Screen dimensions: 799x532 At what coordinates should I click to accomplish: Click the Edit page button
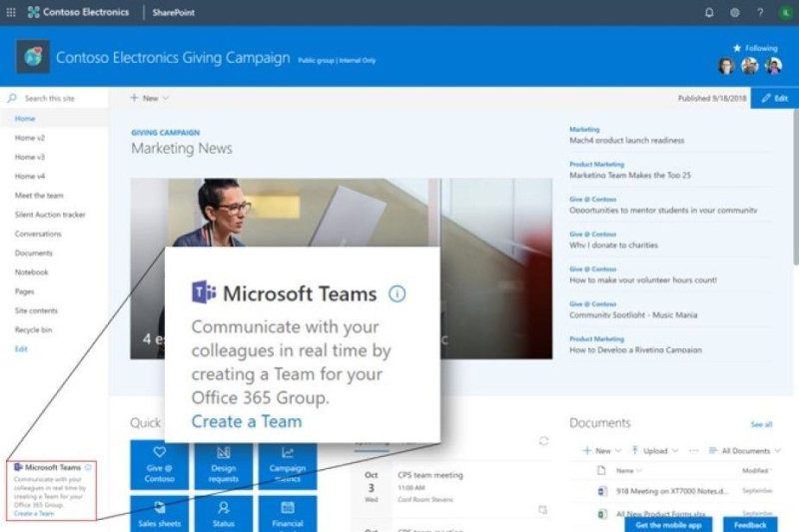[775, 98]
